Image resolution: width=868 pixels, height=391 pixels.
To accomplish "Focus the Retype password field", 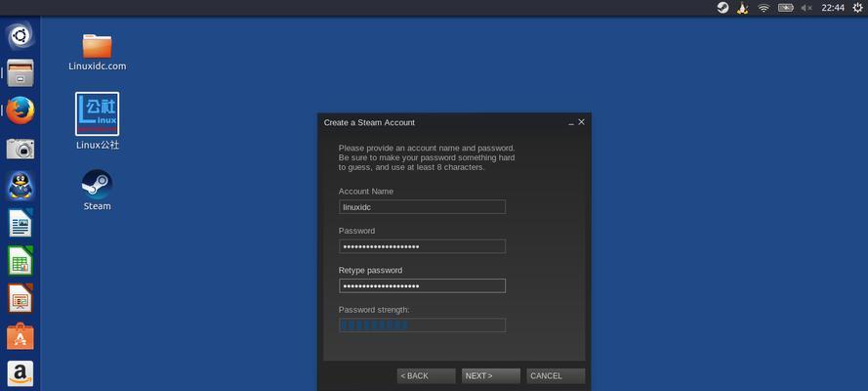I will tap(422, 285).
